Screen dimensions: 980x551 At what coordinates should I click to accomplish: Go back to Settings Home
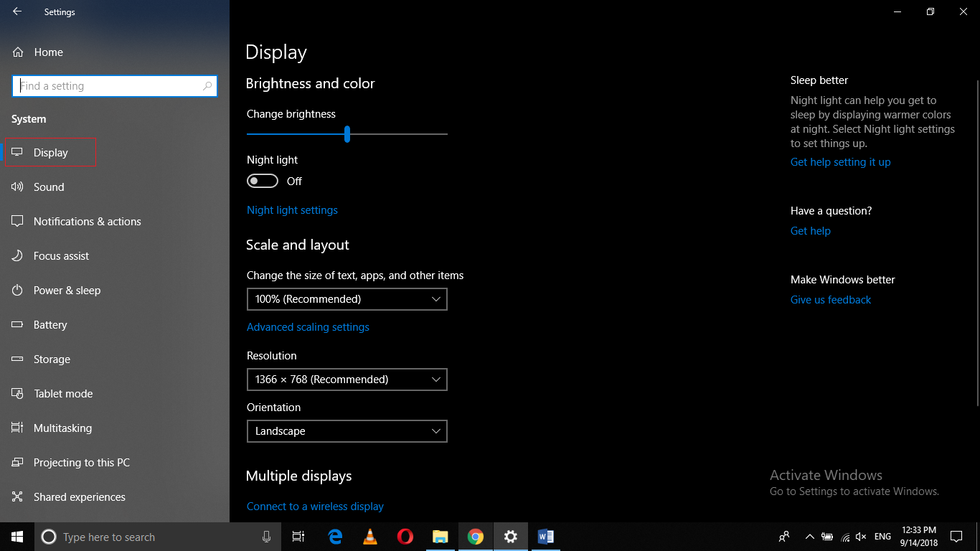pos(48,52)
